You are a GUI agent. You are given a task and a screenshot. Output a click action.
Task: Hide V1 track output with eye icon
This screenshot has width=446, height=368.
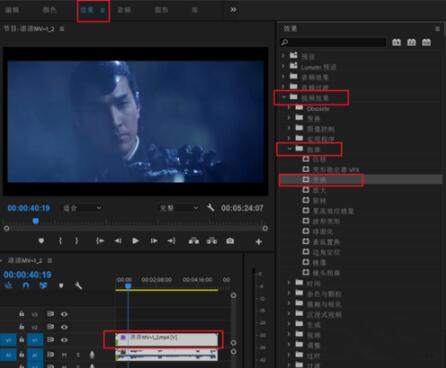[x=64, y=340]
